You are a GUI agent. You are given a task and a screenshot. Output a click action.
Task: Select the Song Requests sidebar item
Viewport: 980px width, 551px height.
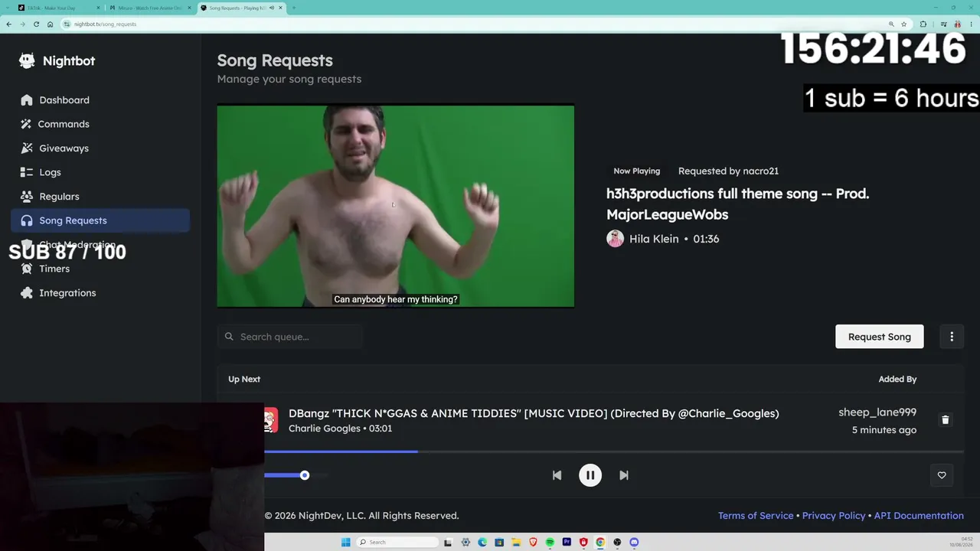[100, 220]
